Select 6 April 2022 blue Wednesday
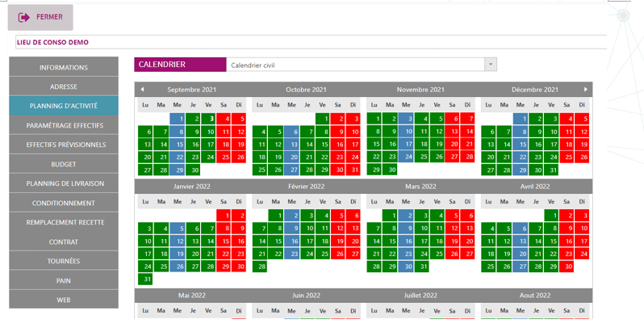The width and height of the screenshot is (644, 328). pyautogui.click(x=520, y=229)
